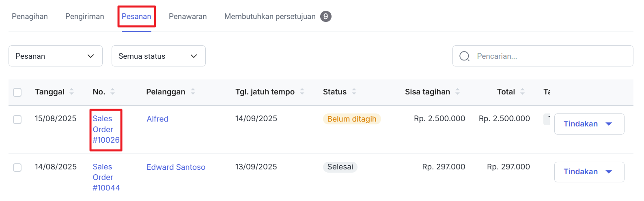Sort by Total column arrows
644x201 pixels.
(x=523, y=92)
